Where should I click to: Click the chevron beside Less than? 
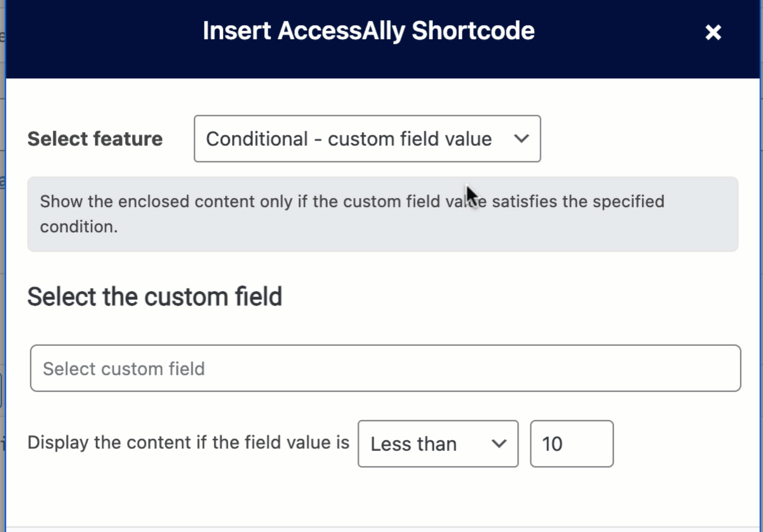pos(499,443)
